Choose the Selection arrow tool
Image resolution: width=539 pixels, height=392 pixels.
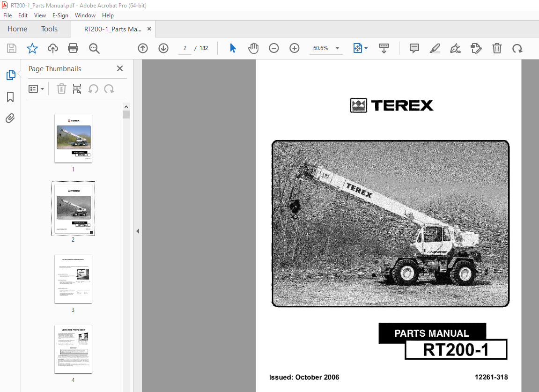(x=233, y=48)
